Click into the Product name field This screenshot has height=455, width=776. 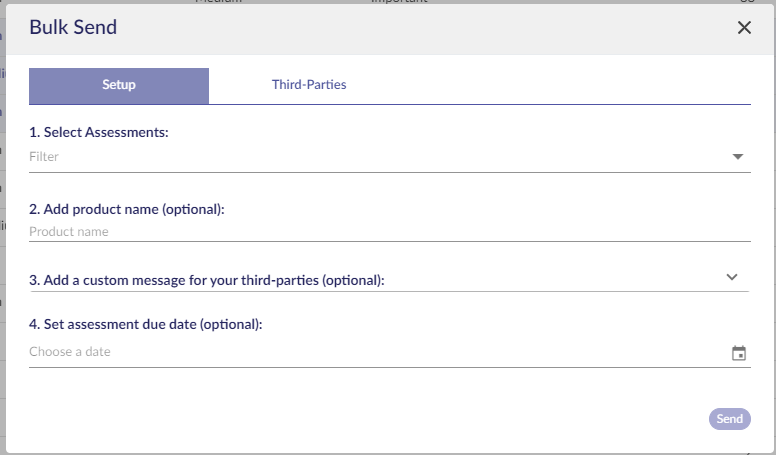tap(389, 232)
